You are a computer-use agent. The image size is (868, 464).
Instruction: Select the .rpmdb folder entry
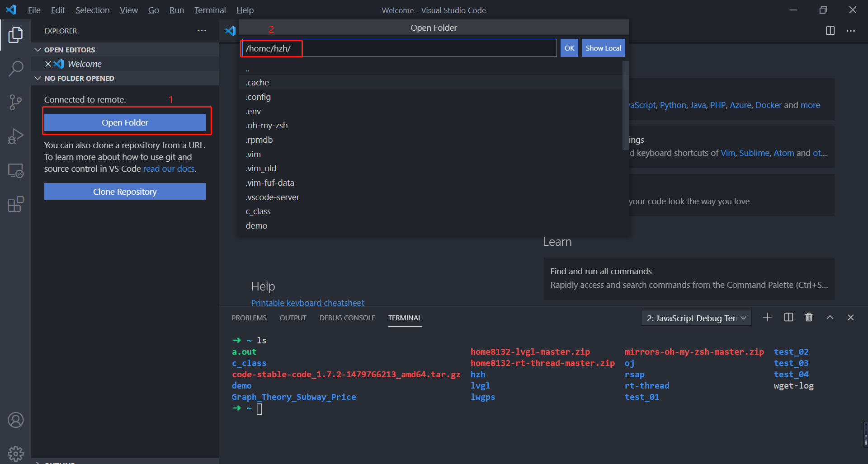point(430,140)
